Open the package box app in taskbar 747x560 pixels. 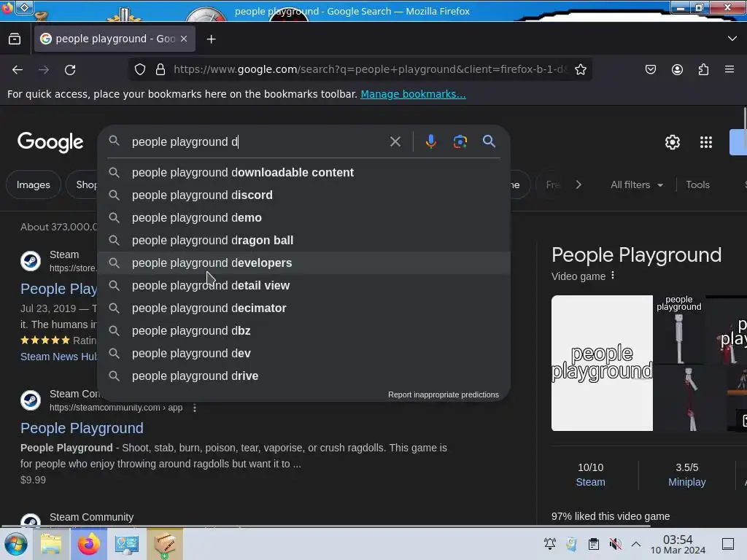165,544
